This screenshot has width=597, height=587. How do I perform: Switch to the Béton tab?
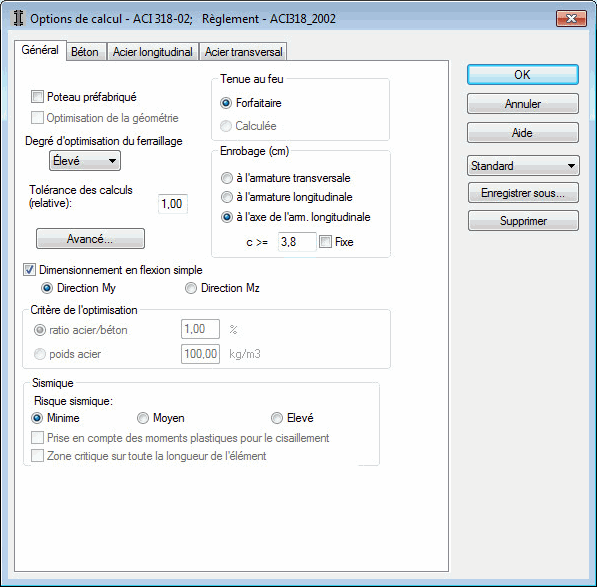click(85, 52)
